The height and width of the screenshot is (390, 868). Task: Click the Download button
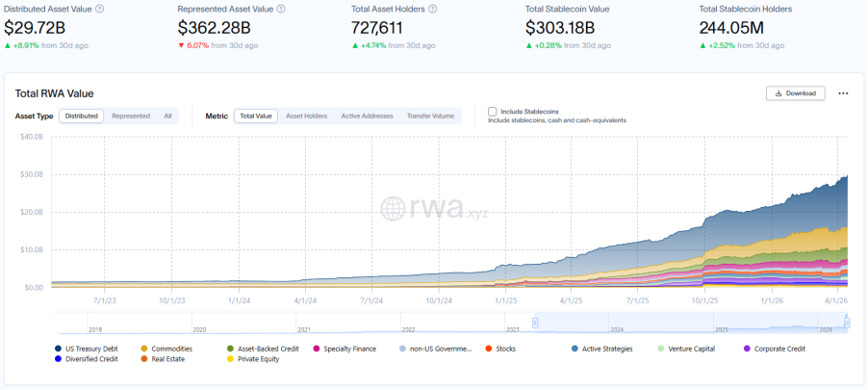click(796, 93)
